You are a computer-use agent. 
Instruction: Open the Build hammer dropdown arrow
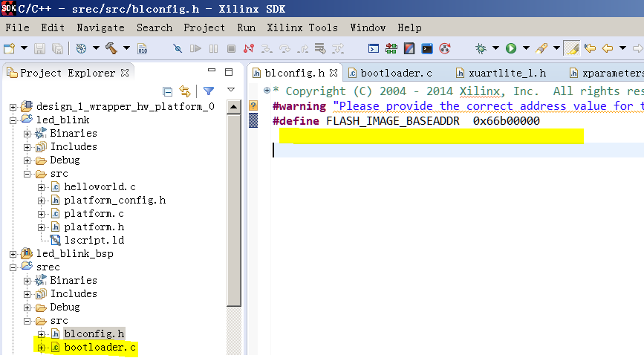point(126,48)
